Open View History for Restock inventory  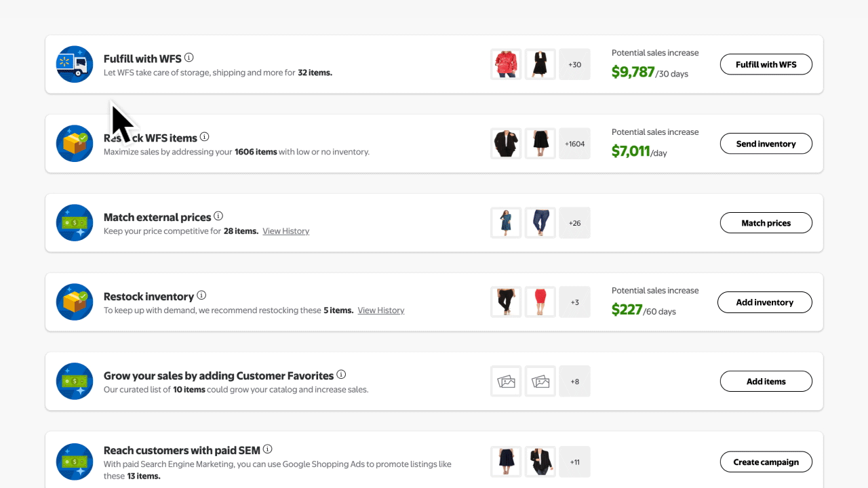tap(380, 310)
